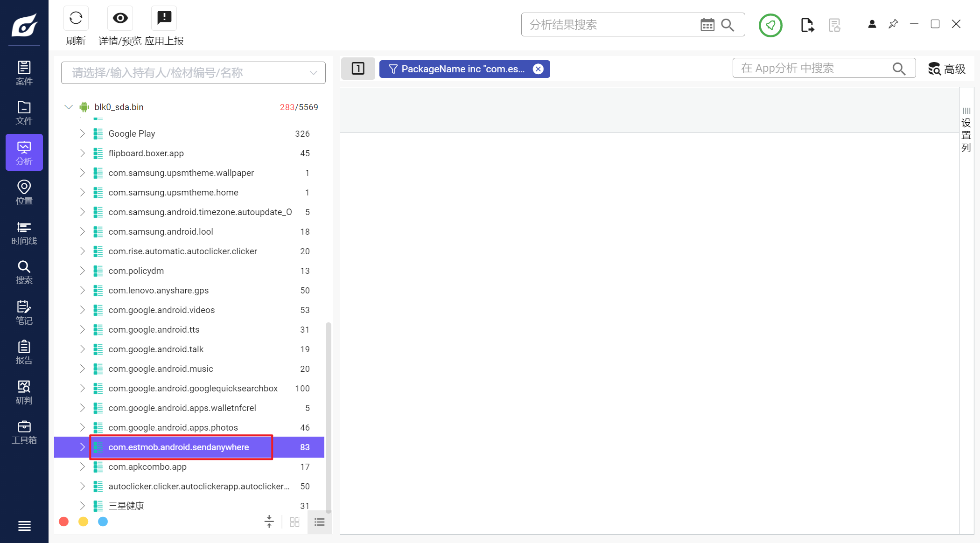Click the green circular badge icon
Viewport: 980px width, 543px height.
770,25
